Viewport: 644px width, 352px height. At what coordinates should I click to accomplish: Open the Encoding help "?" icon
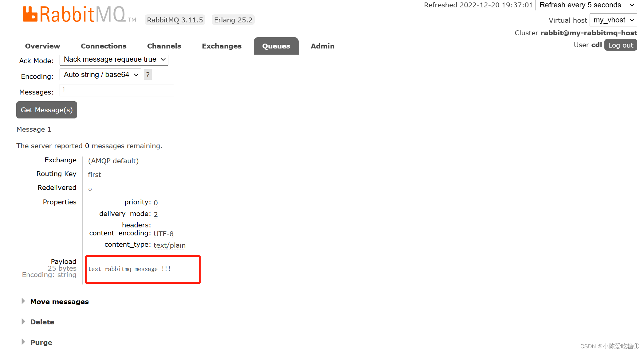tap(147, 74)
